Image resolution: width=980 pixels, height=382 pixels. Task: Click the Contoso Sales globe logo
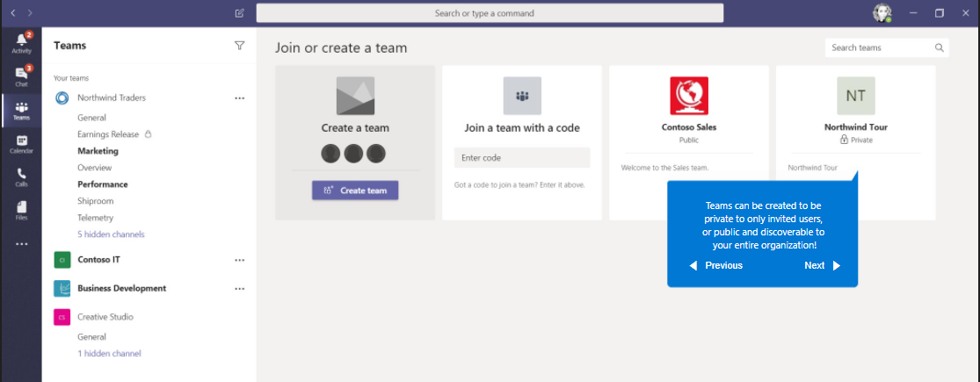689,96
